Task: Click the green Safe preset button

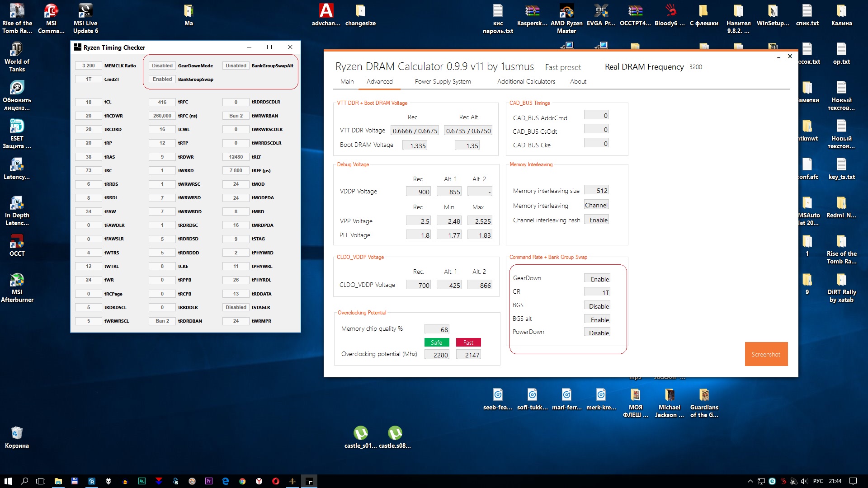Action: pyautogui.click(x=436, y=343)
